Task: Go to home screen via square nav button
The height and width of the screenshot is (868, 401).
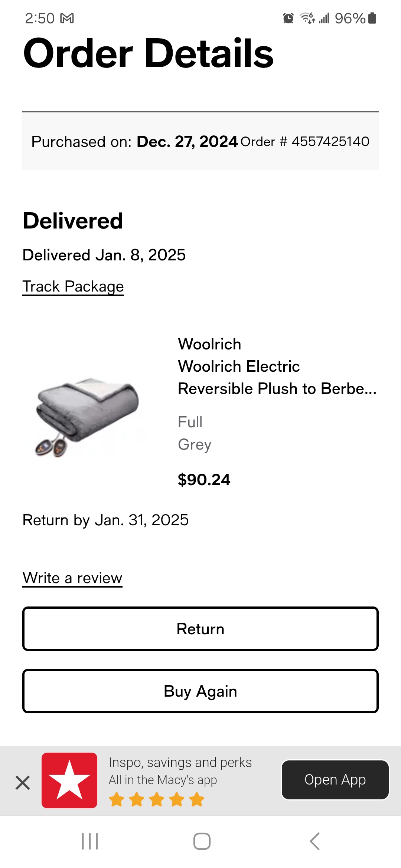Action: 202,841
